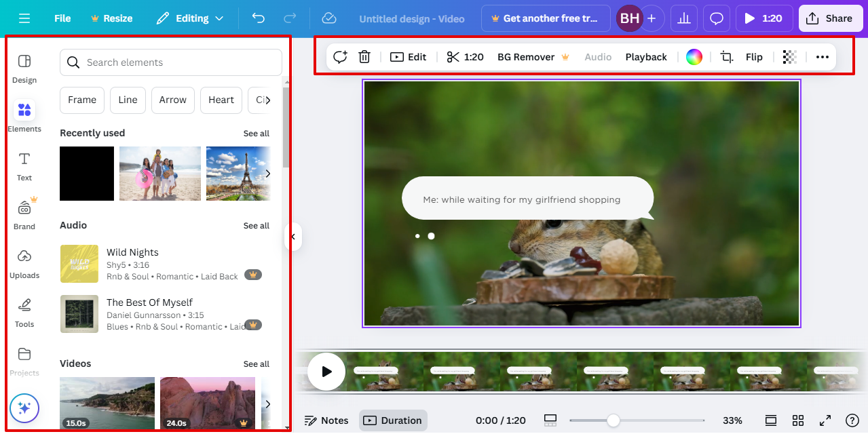Open the transparency checkerboard control
This screenshot has height=434, width=868.
789,57
